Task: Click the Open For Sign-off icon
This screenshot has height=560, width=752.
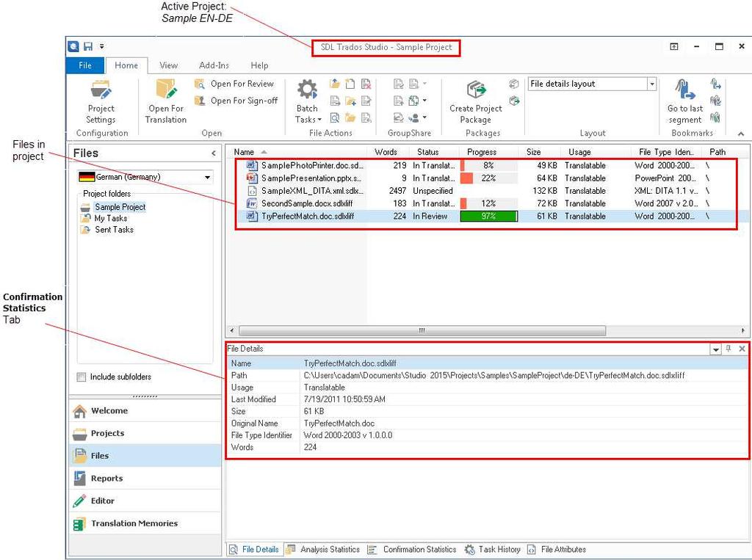Action: coord(200,101)
